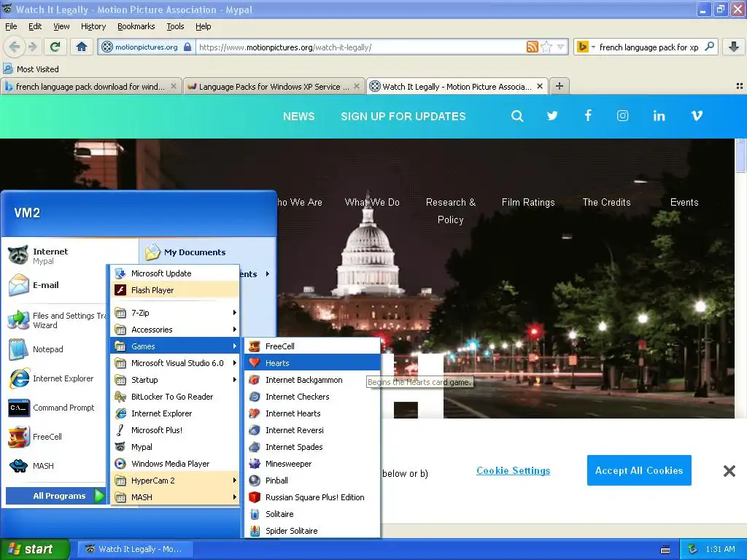747x560 pixels.
Task: Dismiss cookie banner with X button
Action: 729,471
